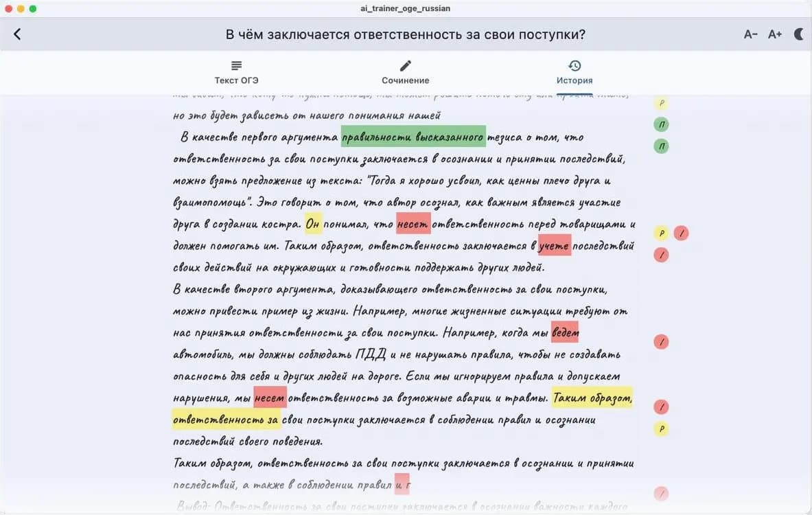The height and width of the screenshot is (515, 812).
Task: Click the essay title about ответственность
Action: (x=406, y=33)
